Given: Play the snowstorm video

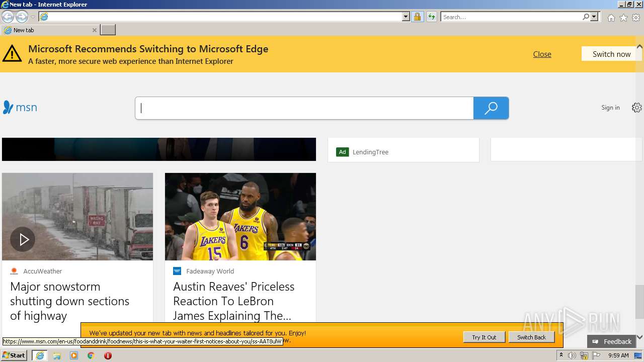Looking at the screenshot, I should (x=23, y=239).
